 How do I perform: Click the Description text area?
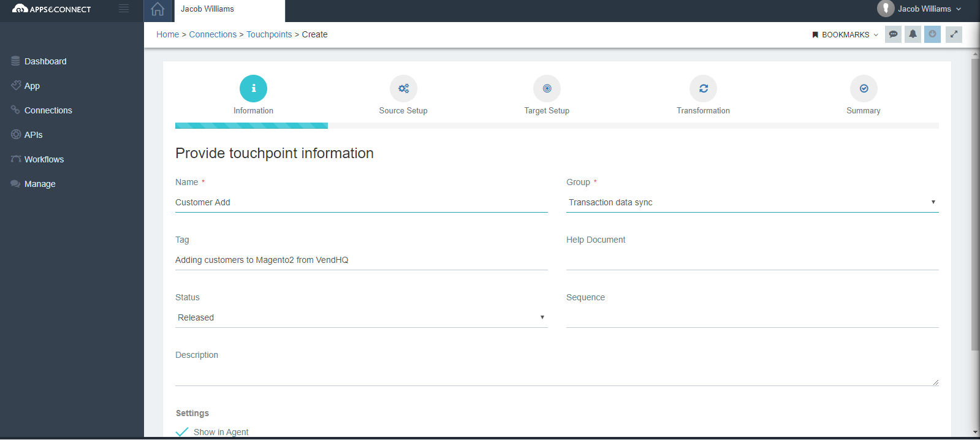point(556,375)
